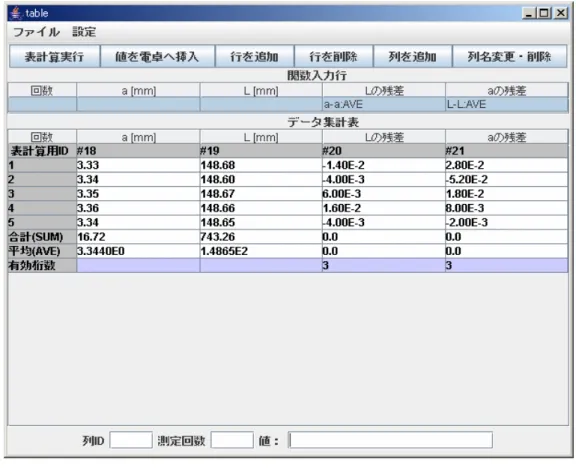Screen dimensions: 576x474
Task: Click the 有効桁数 row label
Action: 42,266
